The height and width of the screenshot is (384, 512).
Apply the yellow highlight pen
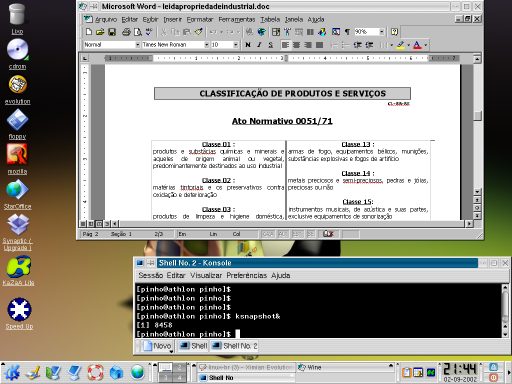click(401, 45)
